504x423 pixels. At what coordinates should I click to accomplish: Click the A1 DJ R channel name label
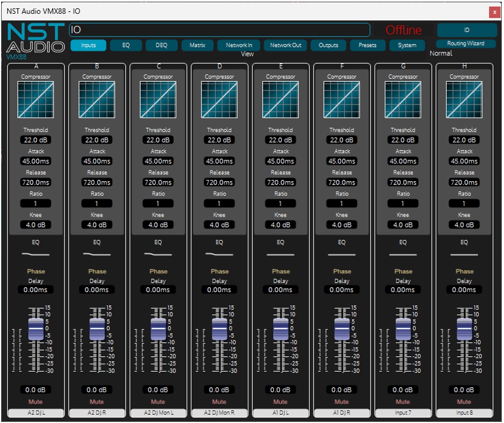pyautogui.click(x=342, y=413)
